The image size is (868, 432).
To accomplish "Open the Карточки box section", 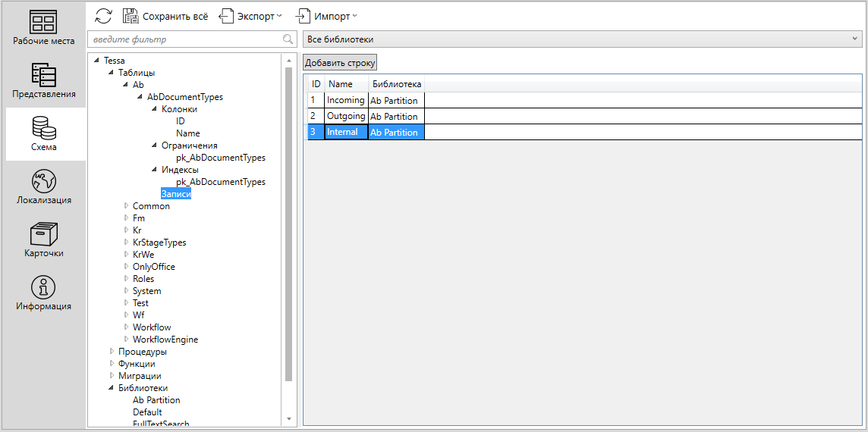I will (44, 240).
